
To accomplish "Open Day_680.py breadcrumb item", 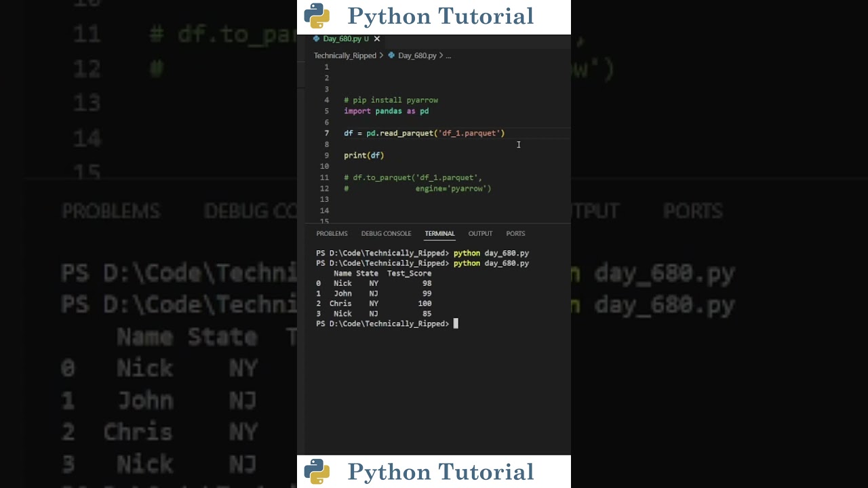I will pyautogui.click(x=417, y=56).
